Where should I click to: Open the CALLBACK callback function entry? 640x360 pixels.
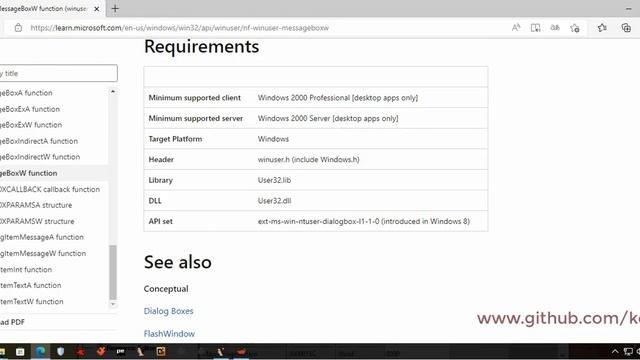click(x=50, y=189)
